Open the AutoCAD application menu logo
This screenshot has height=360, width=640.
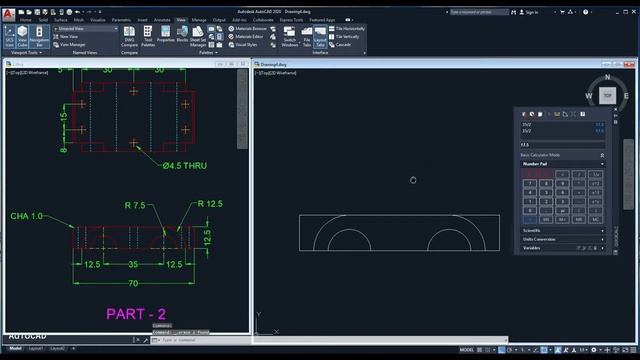pos(9,14)
